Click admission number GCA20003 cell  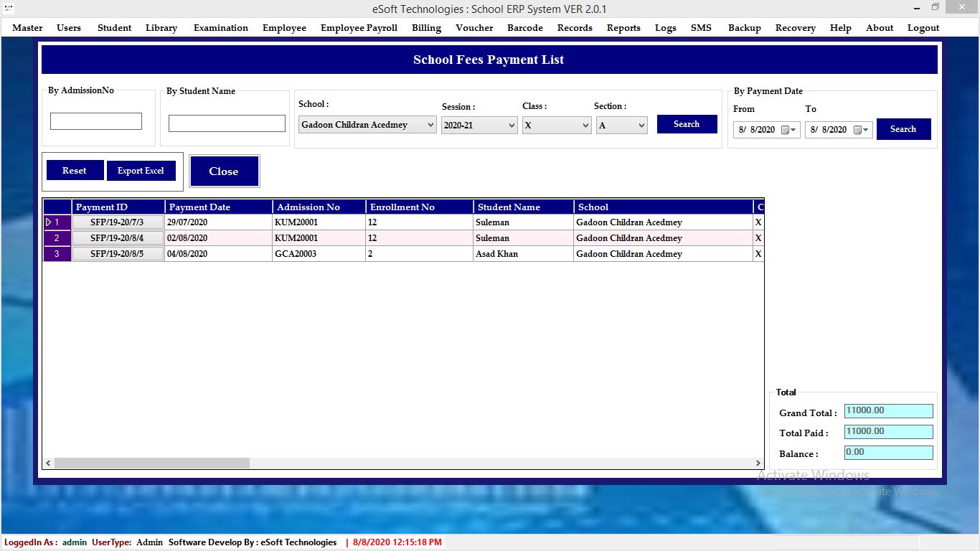(x=319, y=254)
